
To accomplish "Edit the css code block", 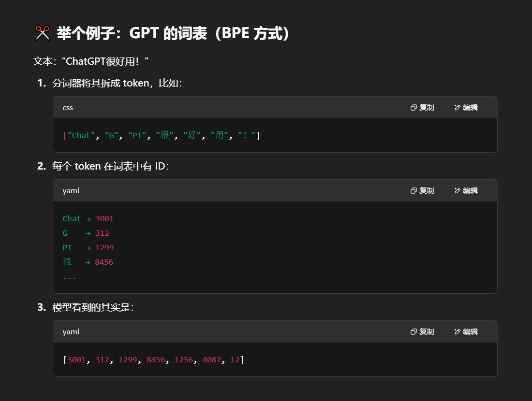I will (x=466, y=107).
